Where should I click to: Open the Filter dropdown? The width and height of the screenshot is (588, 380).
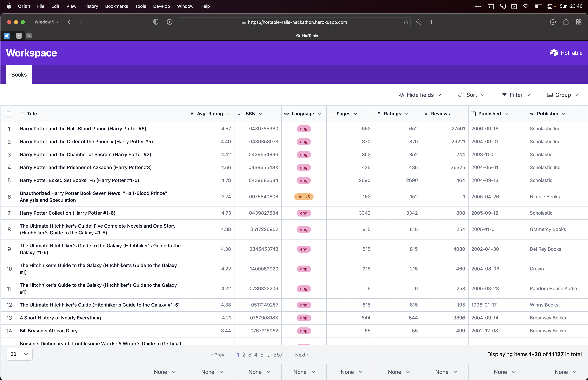(516, 95)
